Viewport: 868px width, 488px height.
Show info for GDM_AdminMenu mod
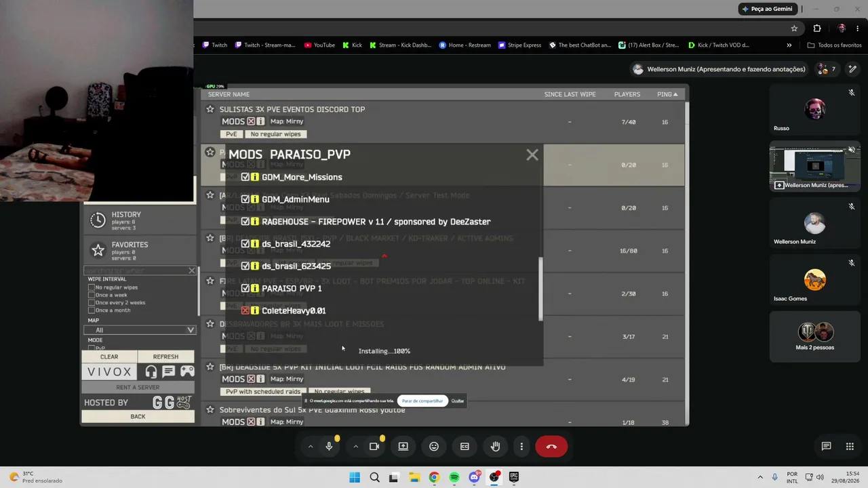tap(255, 199)
